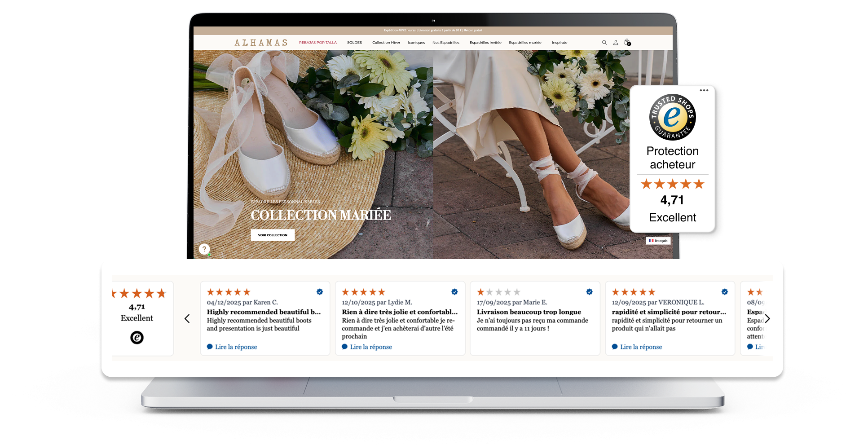The image size is (868, 445).
Task: Click verified badge on Karen C. review
Action: [320, 292]
